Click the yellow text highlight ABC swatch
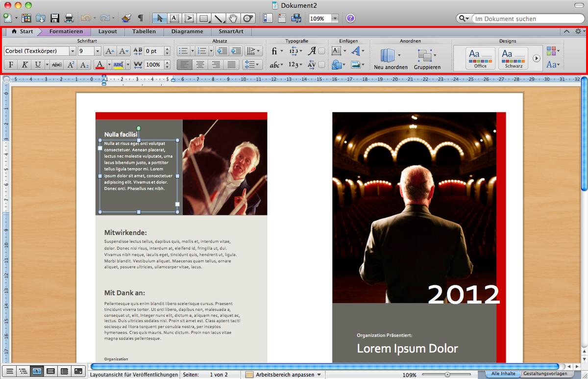 point(118,65)
